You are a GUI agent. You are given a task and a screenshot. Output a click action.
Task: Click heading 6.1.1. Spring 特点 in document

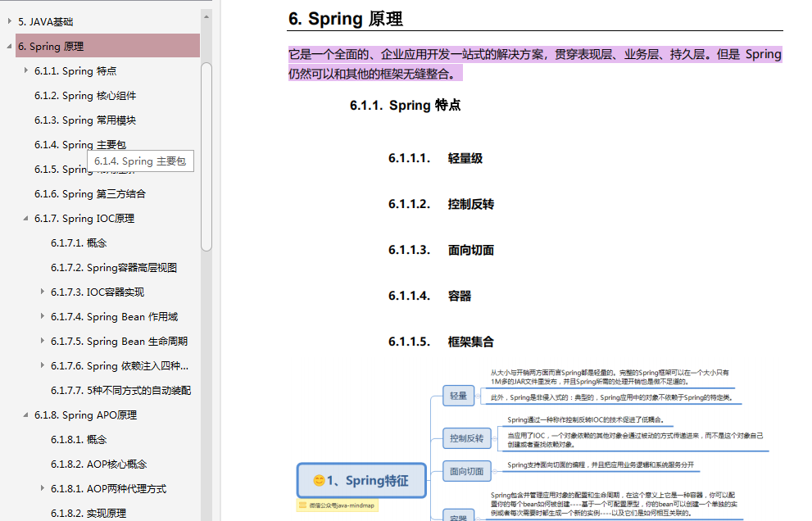click(405, 105)
